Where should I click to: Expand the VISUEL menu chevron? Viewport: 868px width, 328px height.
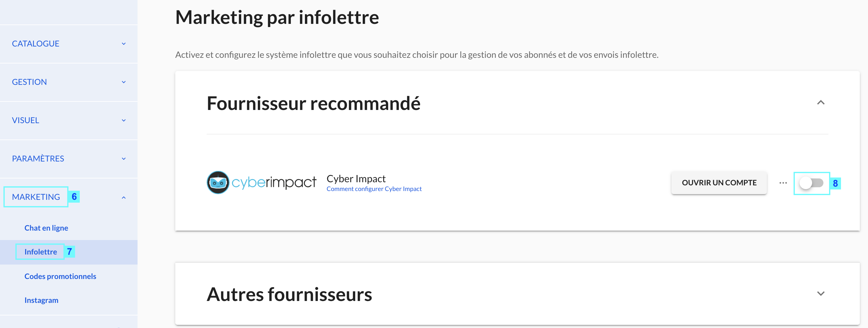click(124, 120)
